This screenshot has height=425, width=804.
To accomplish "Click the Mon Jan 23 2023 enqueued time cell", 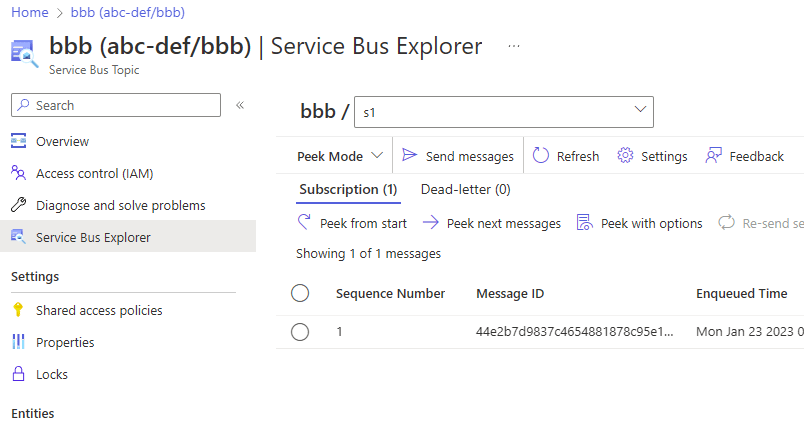I will [x=750, y=332].
